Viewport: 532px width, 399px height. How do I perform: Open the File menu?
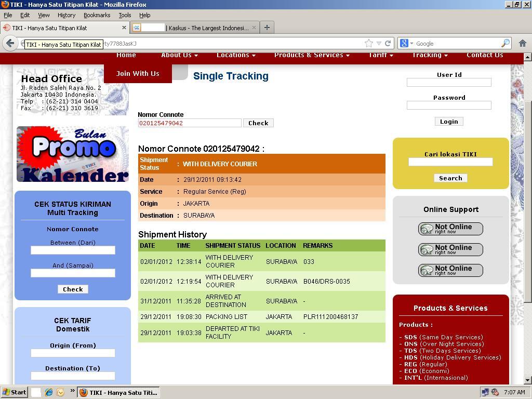[x=8, y=15]
